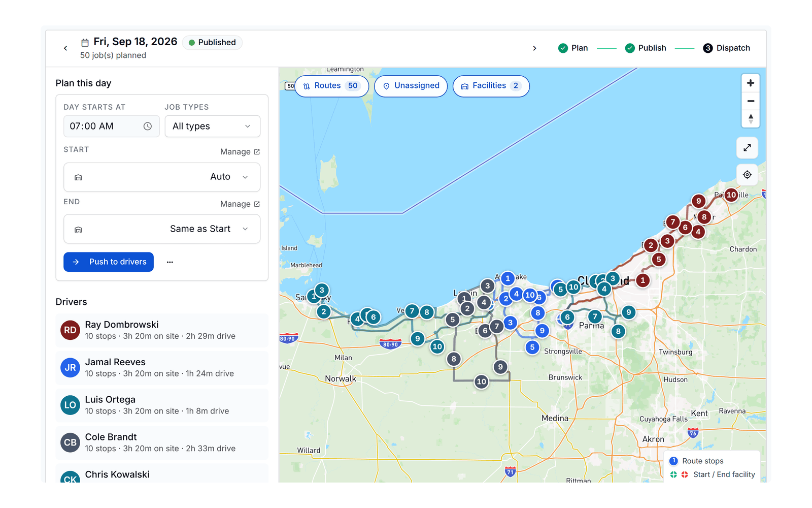
Task: Click the clock icon in start time
Action: (x=148, y=126)
